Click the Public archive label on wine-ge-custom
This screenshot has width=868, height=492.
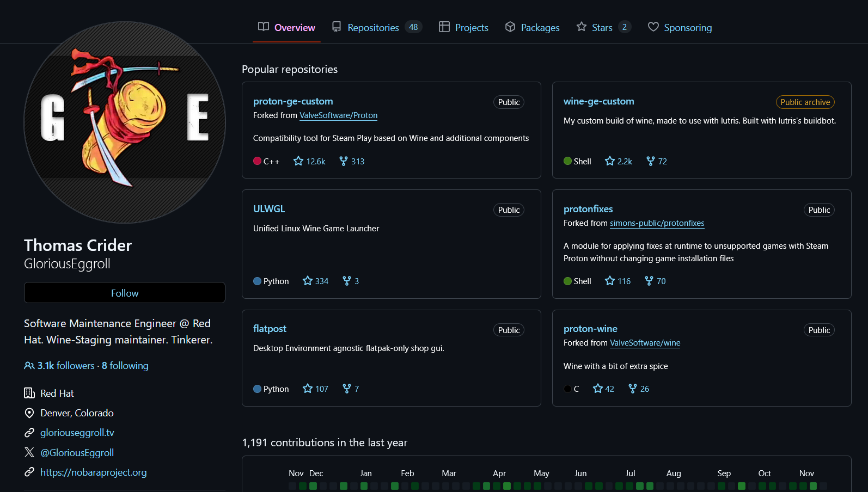pos(805,102)
